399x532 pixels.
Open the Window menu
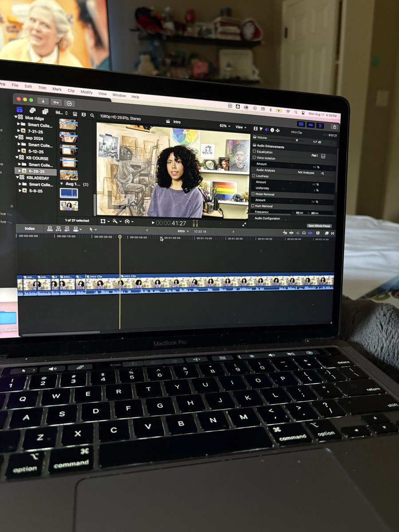[119, 95]
